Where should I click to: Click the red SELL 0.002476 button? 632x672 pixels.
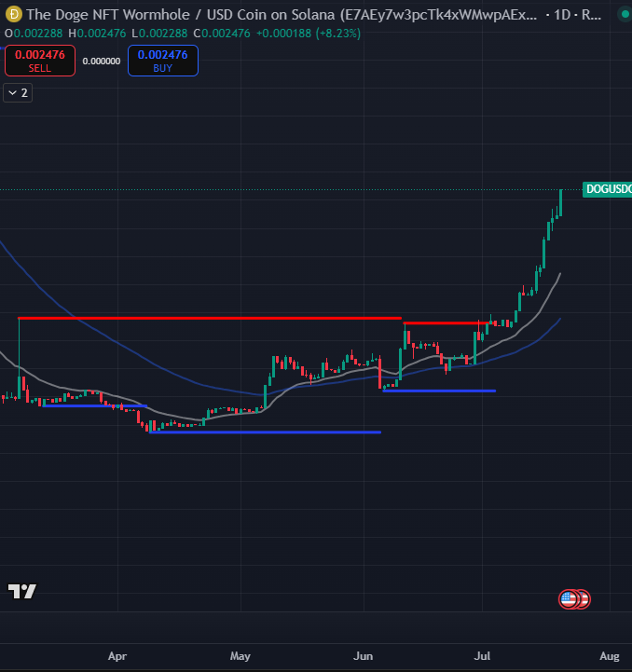click(x=40, y=61)
